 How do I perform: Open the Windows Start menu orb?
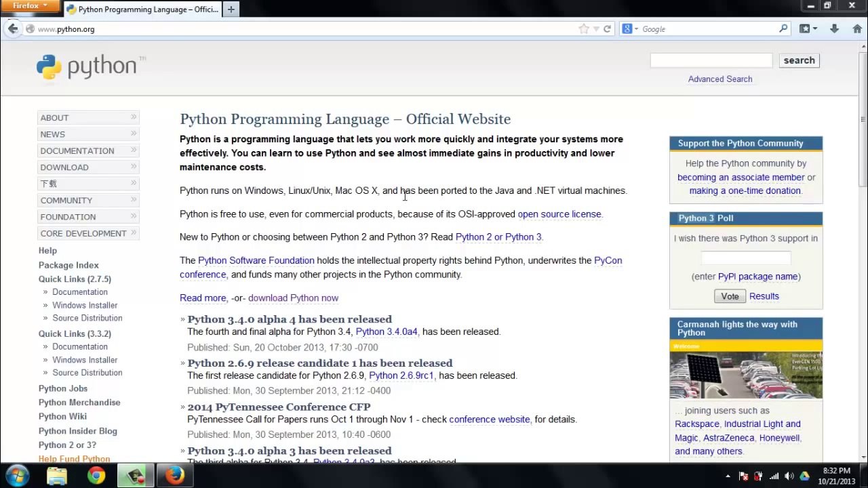(x=18, y=476)
